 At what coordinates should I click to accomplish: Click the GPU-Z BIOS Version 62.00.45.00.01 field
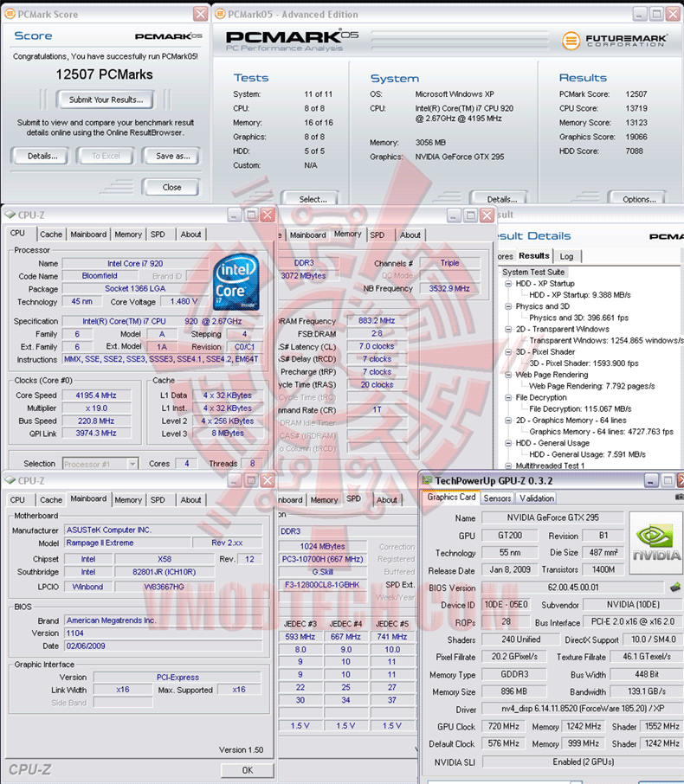(573, 588)
